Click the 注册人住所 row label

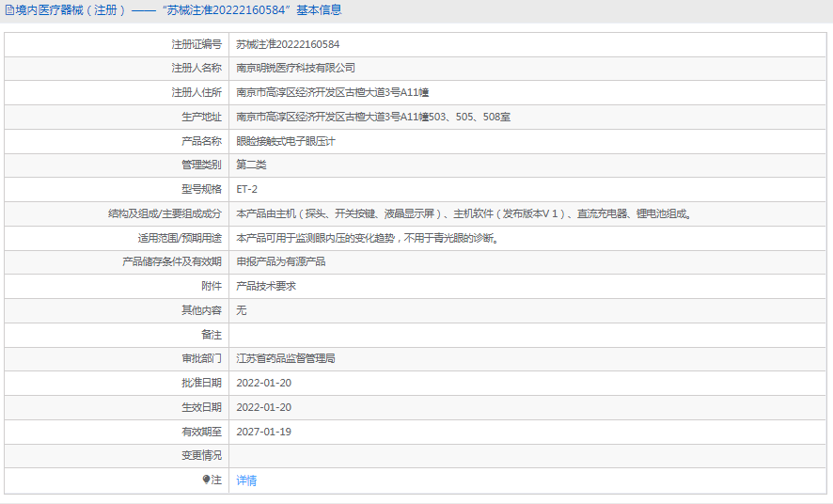point(196,92)
